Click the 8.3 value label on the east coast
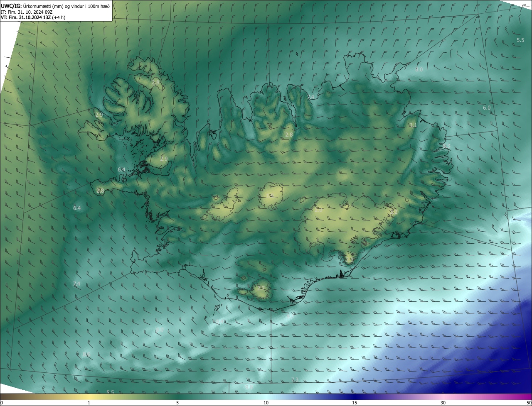The height and width of the screenshot is (406, 532). (446, 146)
